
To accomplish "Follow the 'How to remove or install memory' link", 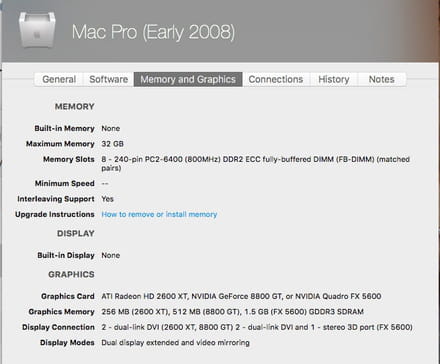I will point(159,214).
